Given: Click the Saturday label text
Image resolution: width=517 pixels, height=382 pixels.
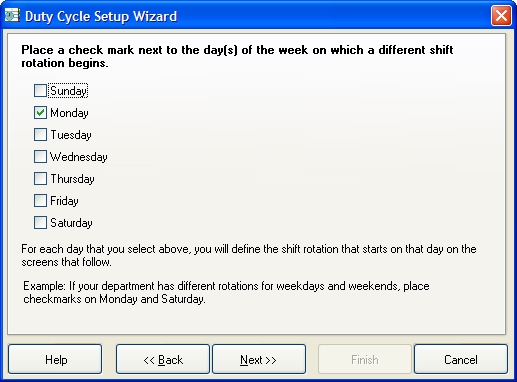Looking at the screenshot, I should (x=71, y=223).
